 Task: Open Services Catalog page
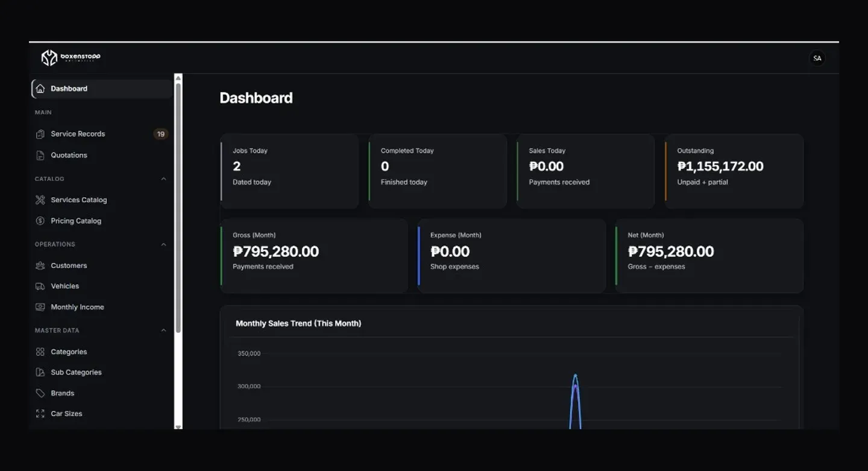(x=102, y=200)
